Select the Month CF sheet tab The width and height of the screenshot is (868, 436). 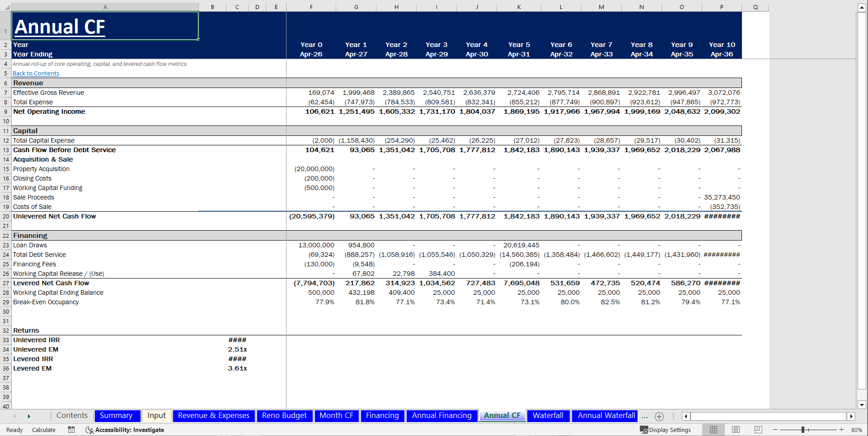(337, 416)
